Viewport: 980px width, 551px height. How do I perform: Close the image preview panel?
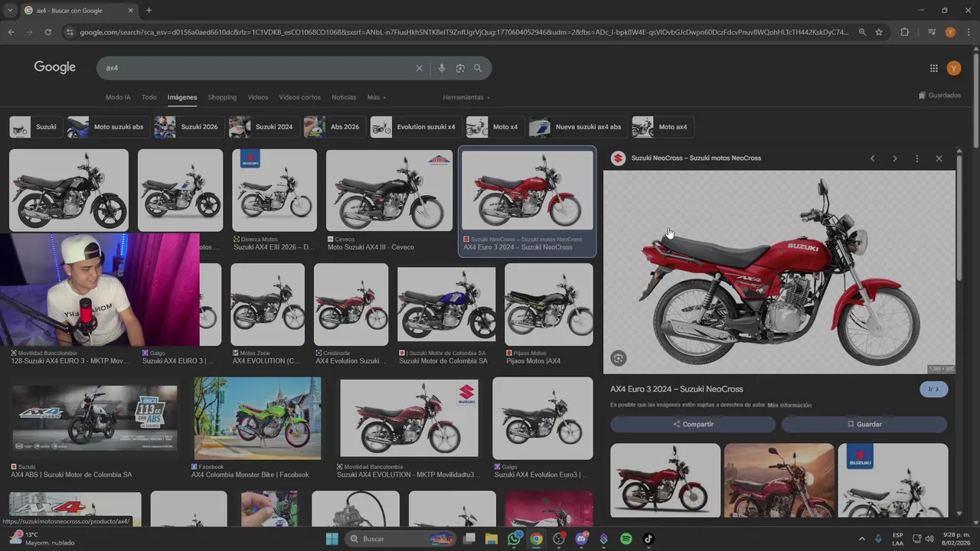939,158
